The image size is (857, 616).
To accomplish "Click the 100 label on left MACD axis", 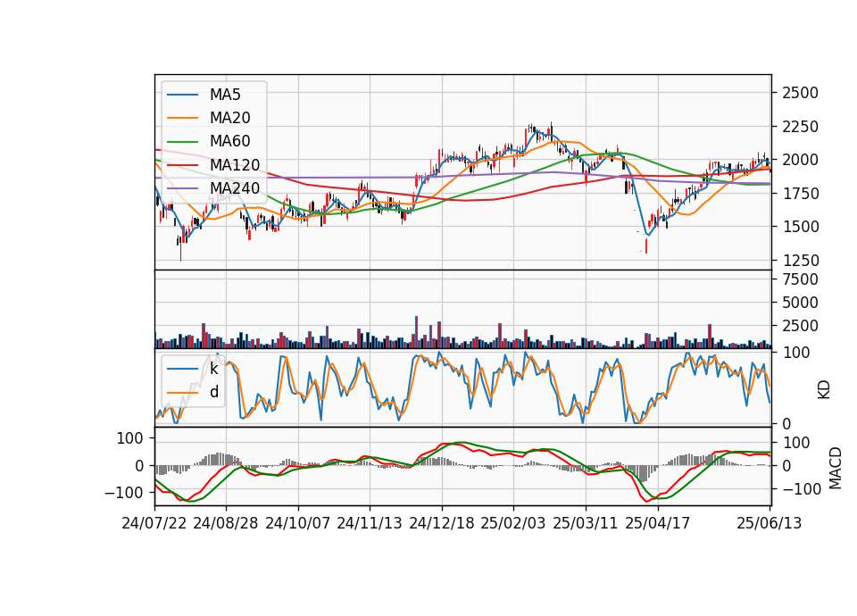I will [x=130, y=438].
